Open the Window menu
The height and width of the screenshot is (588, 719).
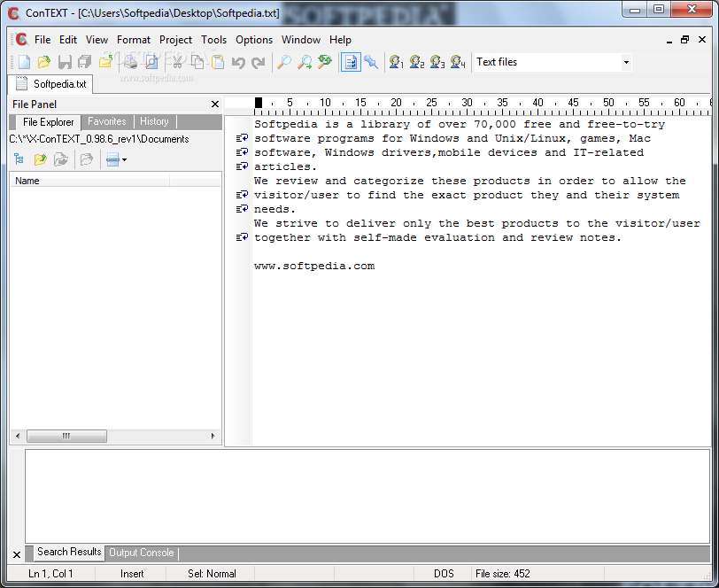pyautogui.click(x=301, y=40)
